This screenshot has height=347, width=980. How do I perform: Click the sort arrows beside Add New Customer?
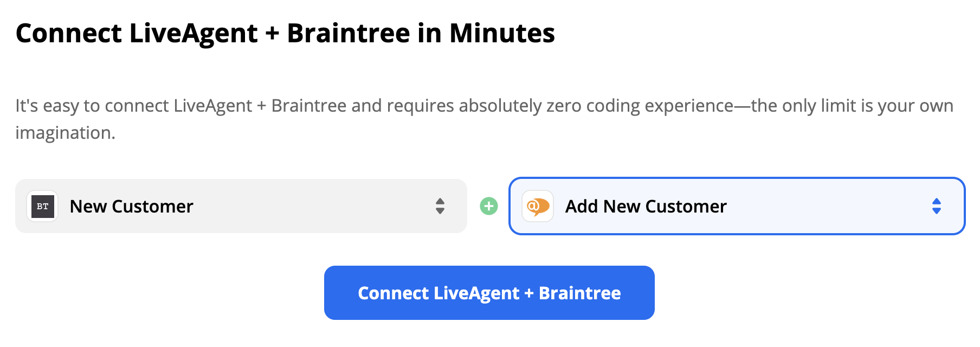(937, 206)
